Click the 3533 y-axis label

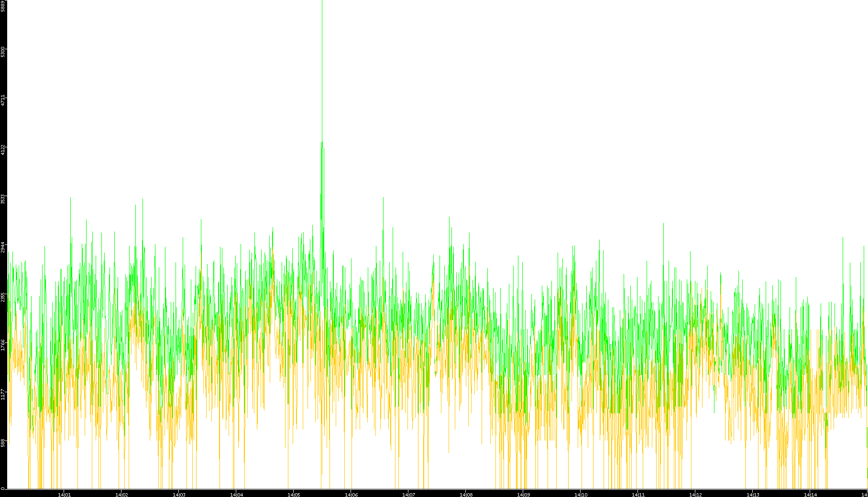coord(3,199)
